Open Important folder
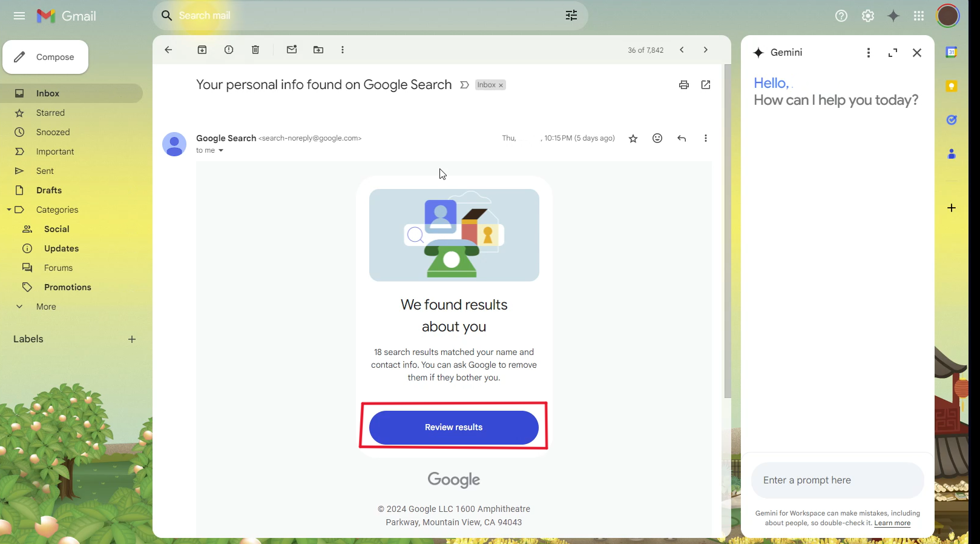Viewport: 980px width, 544px height. point(71,151)
